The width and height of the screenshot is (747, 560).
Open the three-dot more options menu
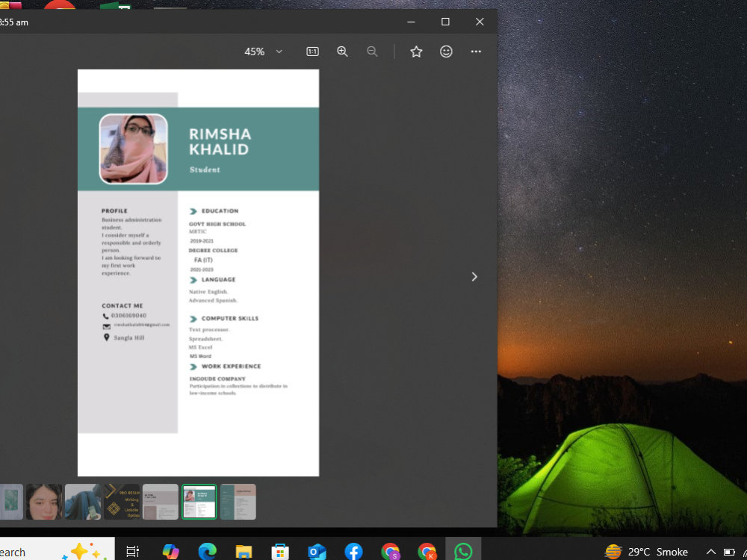tap(476, 52)
